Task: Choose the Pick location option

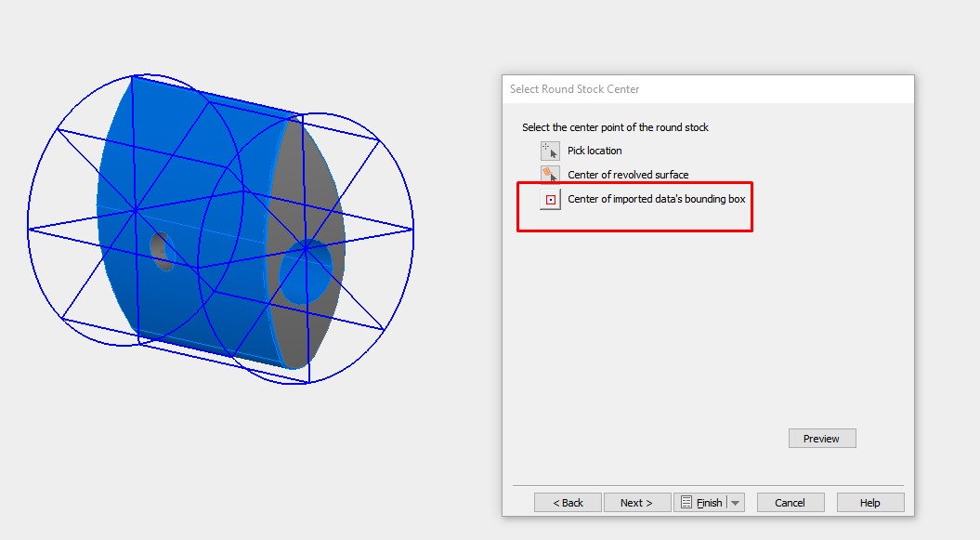Action: 594,151
